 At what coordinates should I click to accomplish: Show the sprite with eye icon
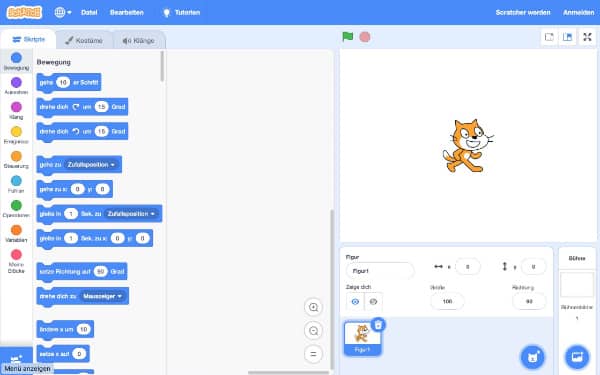tap(355, 302)
